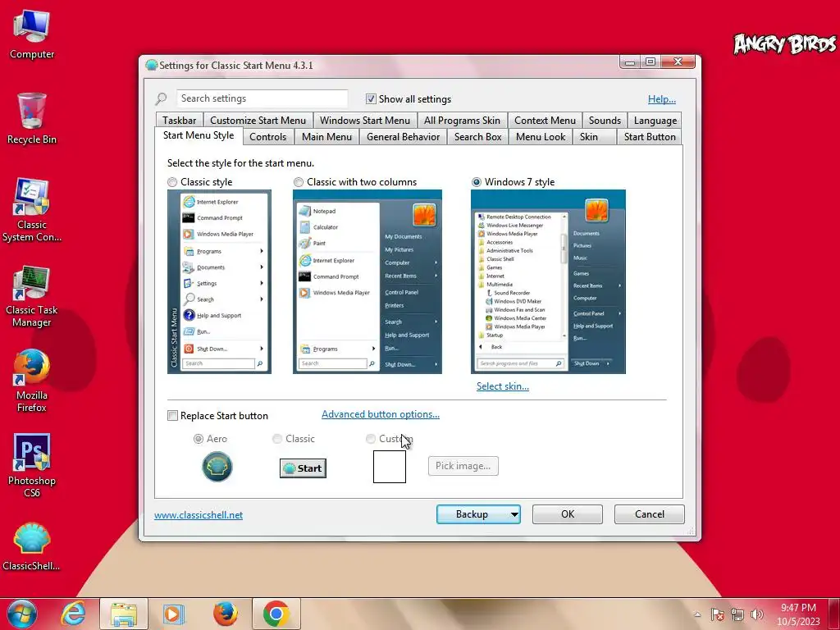Click the shell icon in the title bar

[x=152, y=66]
